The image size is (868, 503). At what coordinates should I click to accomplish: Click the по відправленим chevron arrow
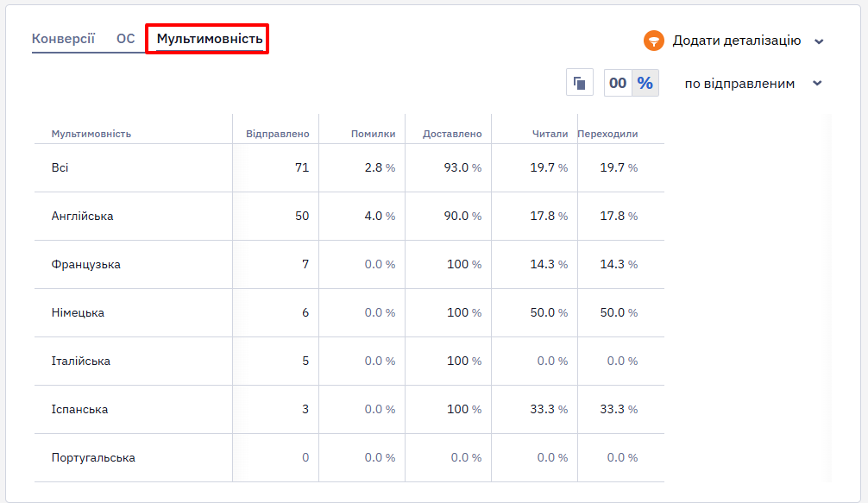pos(818,84)
